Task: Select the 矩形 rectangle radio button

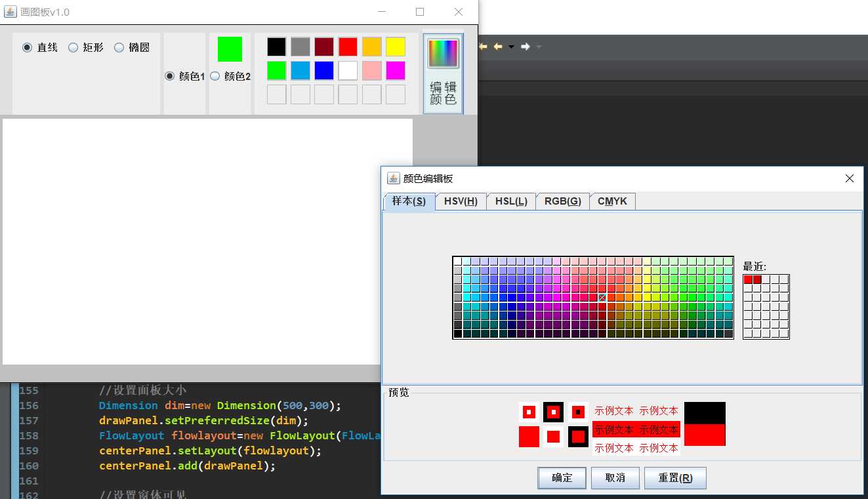Action: pyautogui.click(x=86, y=47)
